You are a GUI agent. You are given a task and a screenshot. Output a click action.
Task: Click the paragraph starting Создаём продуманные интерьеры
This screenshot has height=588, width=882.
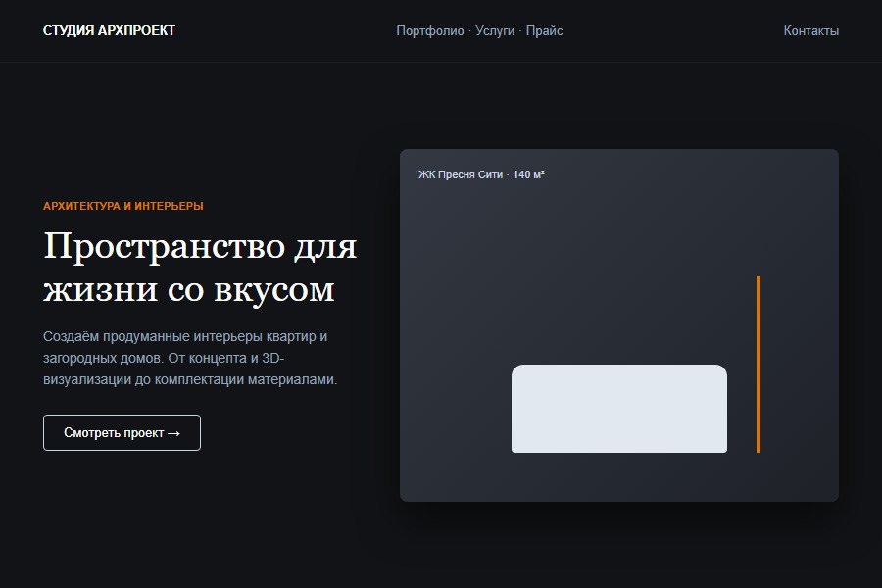pos(190,358)
